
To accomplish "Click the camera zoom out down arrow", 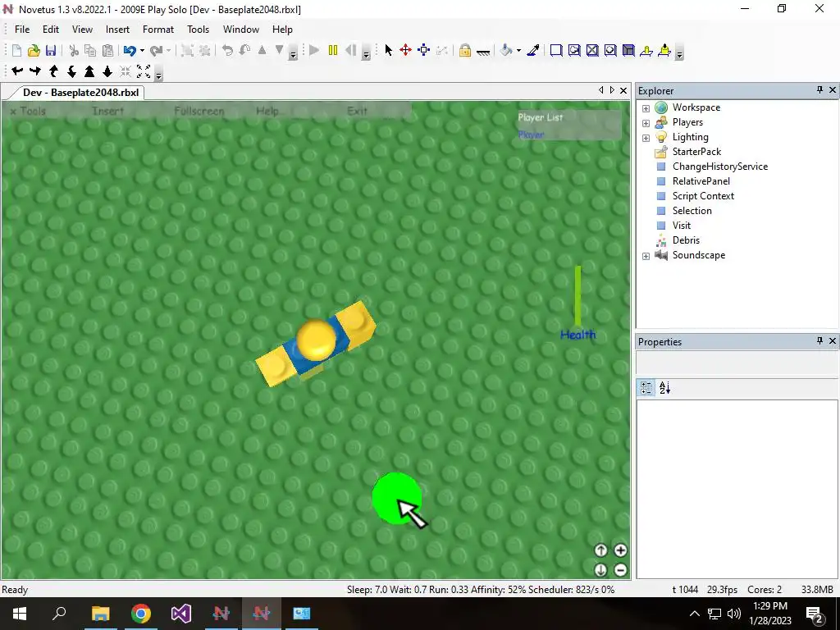I will pos(107,71).
